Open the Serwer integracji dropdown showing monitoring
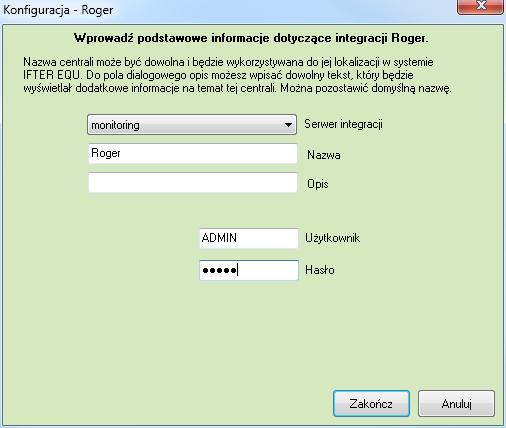This screenshot has height=428, width=506. (192, 125)
